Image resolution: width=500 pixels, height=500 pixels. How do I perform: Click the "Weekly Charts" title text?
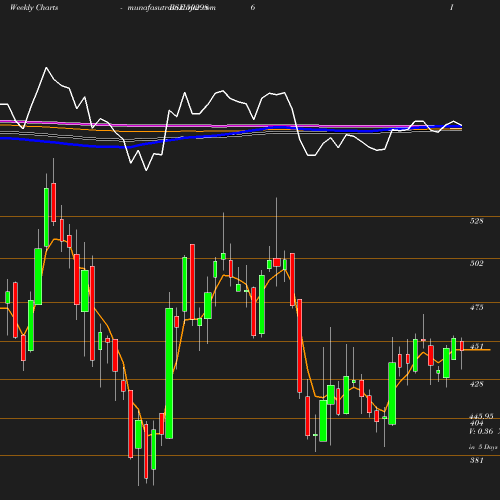[34, 7]
